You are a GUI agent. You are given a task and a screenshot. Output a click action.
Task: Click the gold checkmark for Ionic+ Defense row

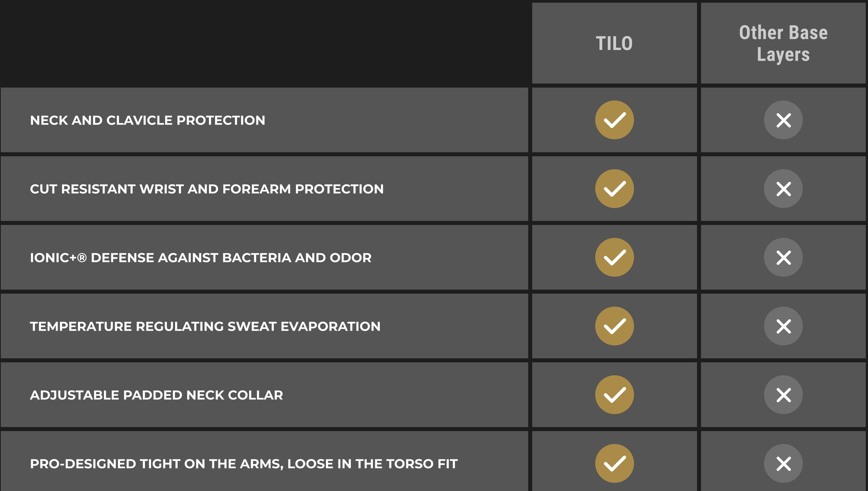coord(614,258)
